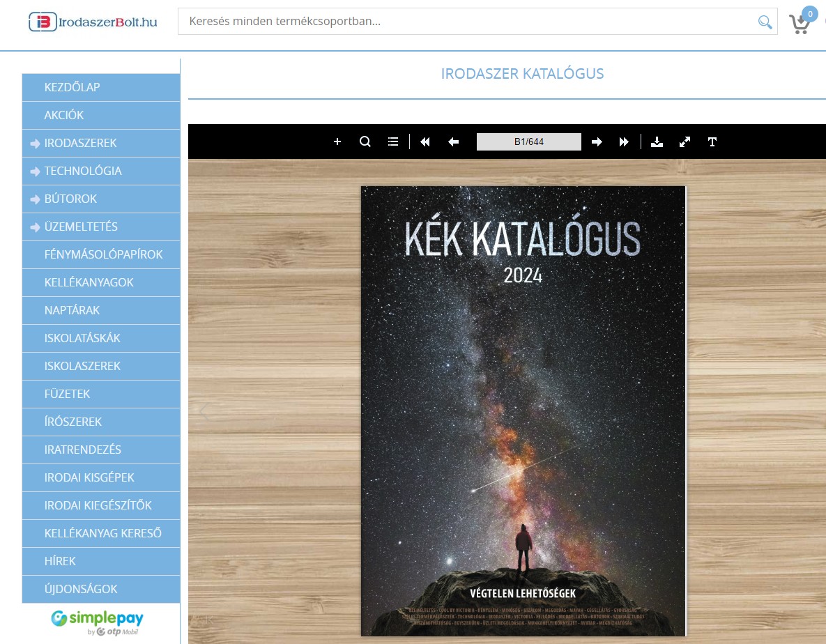
Task: Click the ÜZEMELTETÉS menu label
Action: (x=81, y=227)
